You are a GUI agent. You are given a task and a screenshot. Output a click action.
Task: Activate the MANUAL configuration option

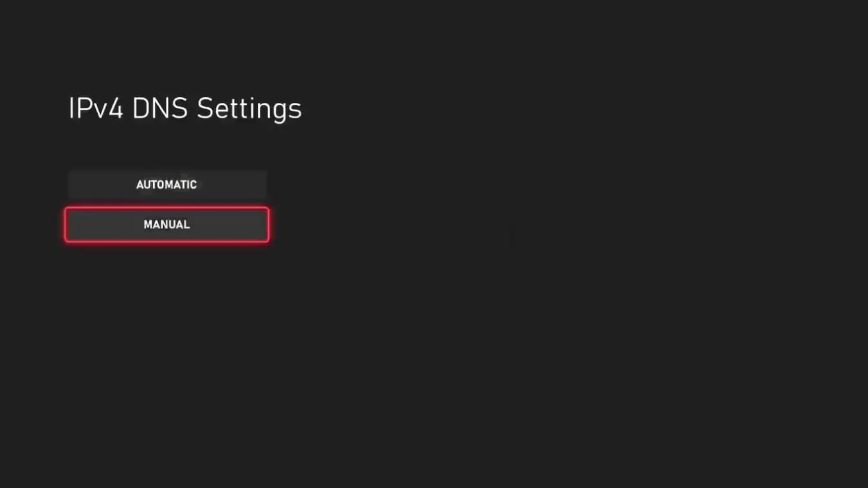166,224
